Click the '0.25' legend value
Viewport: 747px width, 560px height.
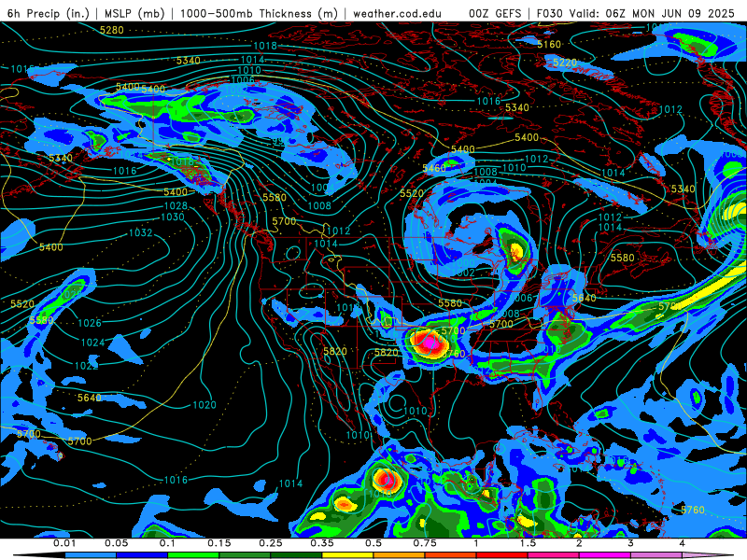click(270, 543)
